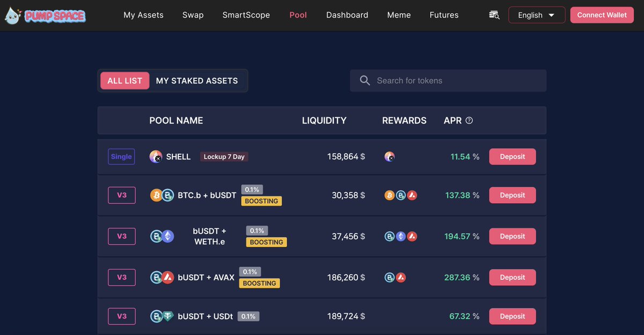The height and width of the screenshot is (335, 644).
Task: Go to the Swap page
Action: pyautogui.click(x=193, y=15)
